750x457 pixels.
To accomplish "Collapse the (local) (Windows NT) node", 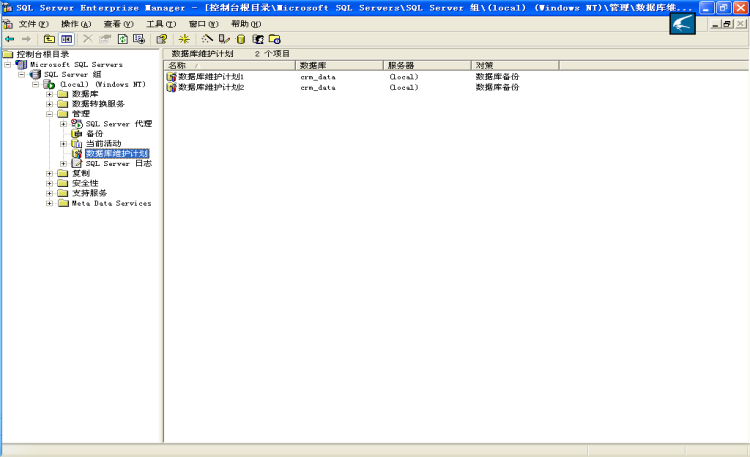I will point(35,84).
